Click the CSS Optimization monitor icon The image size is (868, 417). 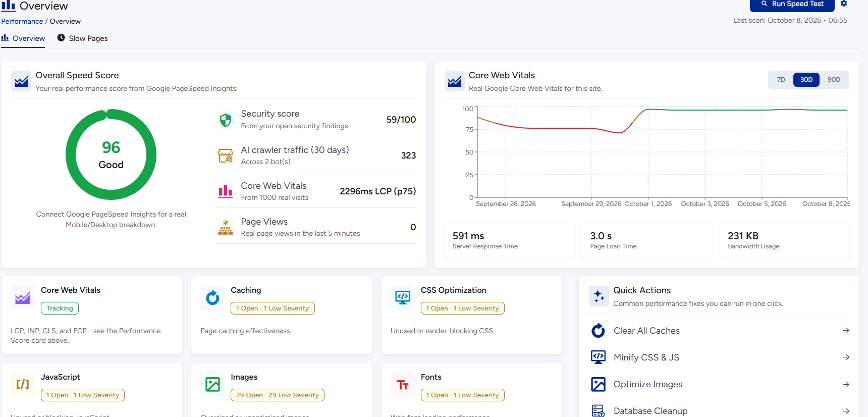tap(403, 298)
